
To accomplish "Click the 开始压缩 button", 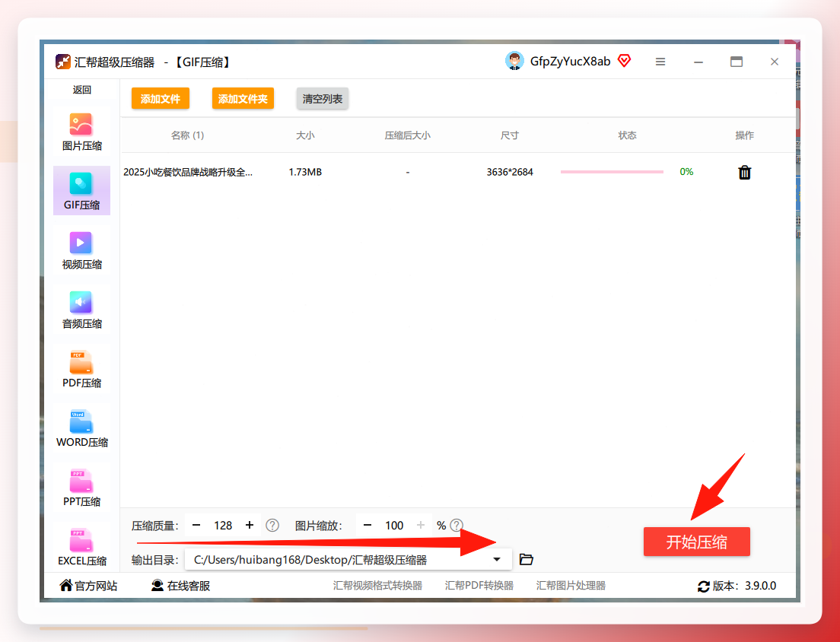I will click(x=696, y=542).
